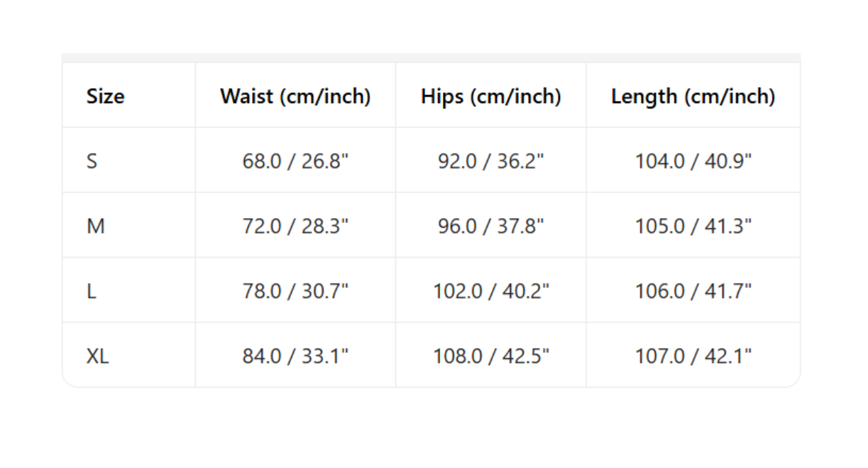Click the Hips (cm/inch) column header
Image resolution: width=868 pixels, height=468 pixels.
[x=490, y=96]
